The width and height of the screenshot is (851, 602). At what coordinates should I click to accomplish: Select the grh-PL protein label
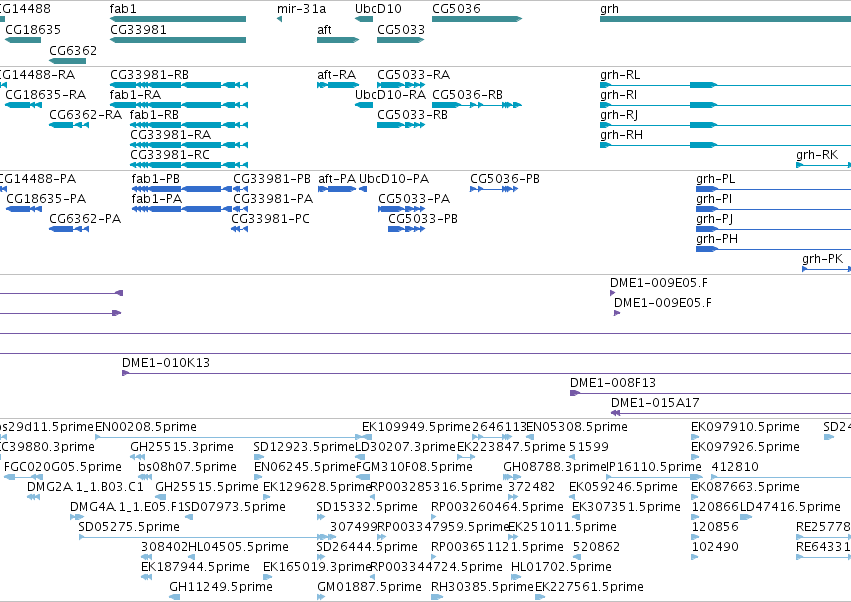(x=715, y=179)
